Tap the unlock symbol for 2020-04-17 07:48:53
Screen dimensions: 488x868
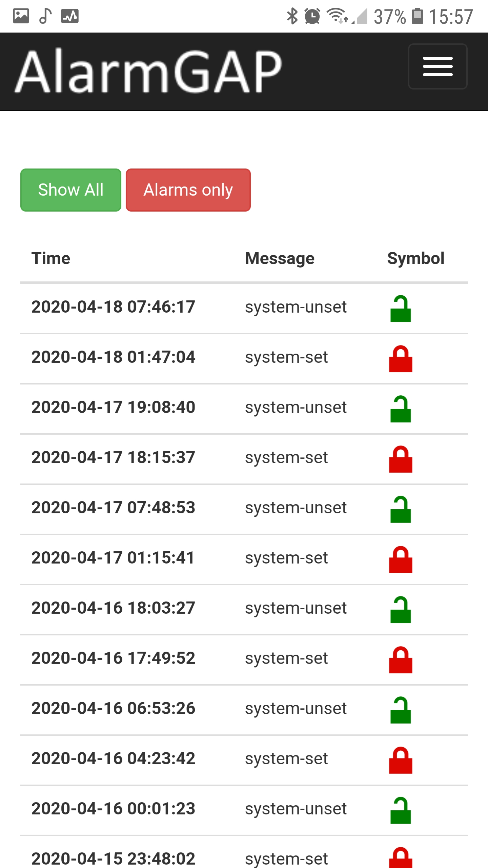(x=401, y=509)
